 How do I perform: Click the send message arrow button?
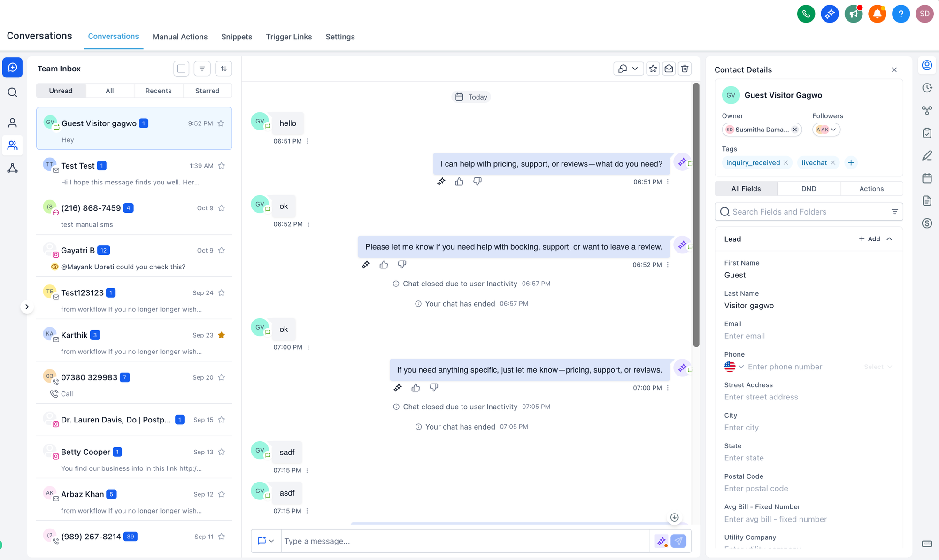tap(678, 541)
